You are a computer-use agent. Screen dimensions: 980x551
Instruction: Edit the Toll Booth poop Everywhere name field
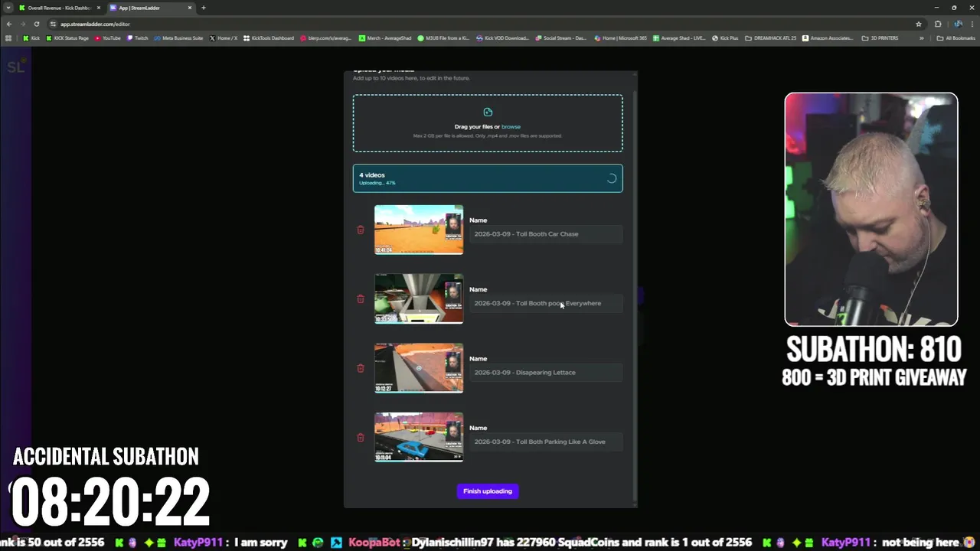(x=546, y=303)
